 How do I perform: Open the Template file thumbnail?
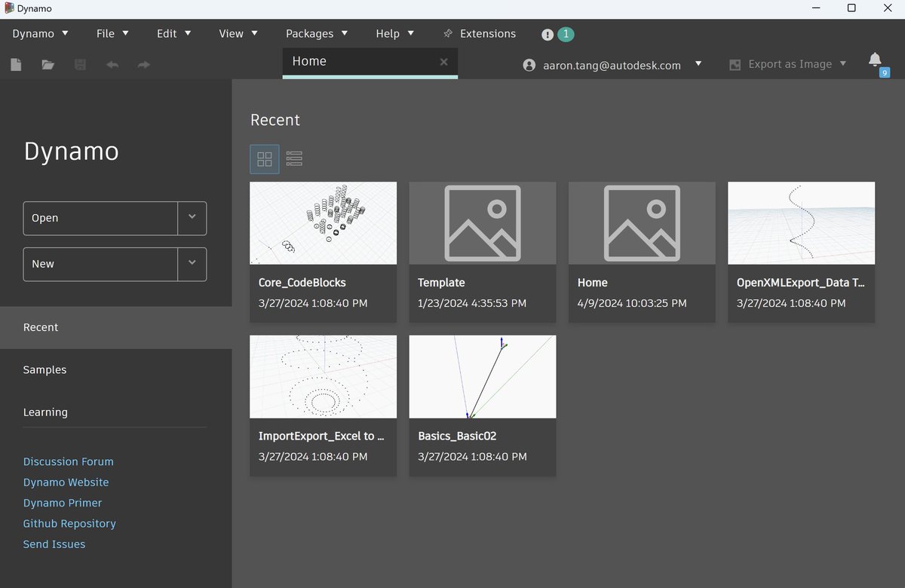[x=483, y=223]
